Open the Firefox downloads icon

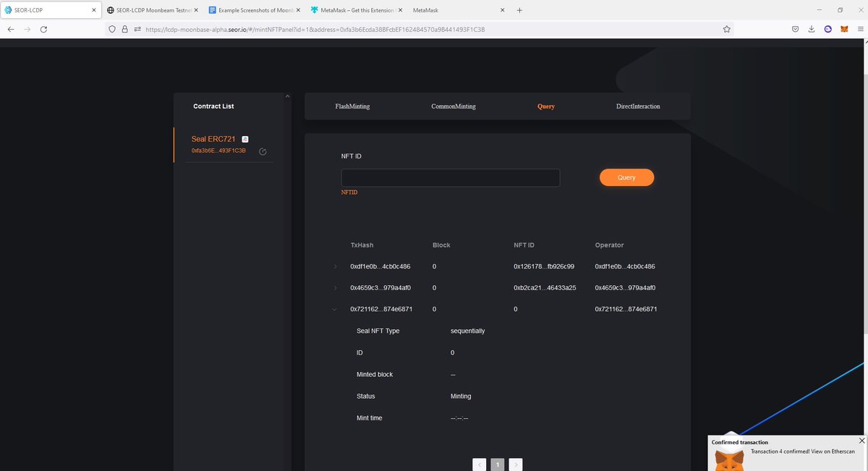[812, 29]
